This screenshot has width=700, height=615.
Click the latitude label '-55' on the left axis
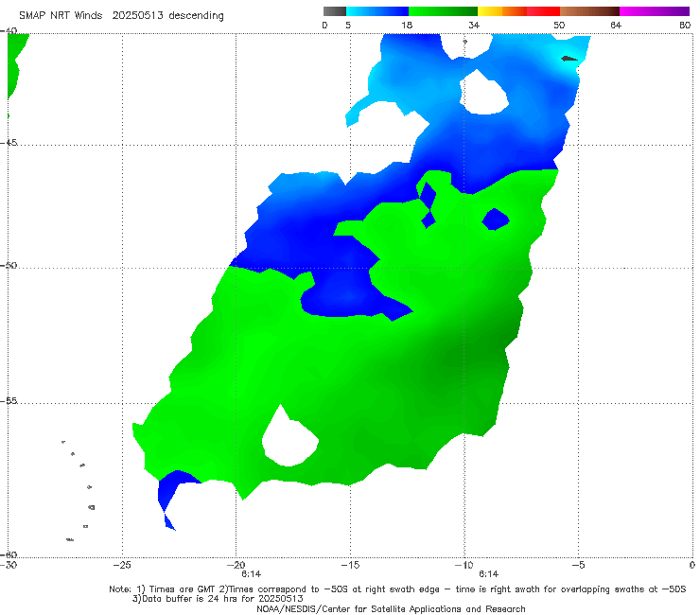(9, 400)
